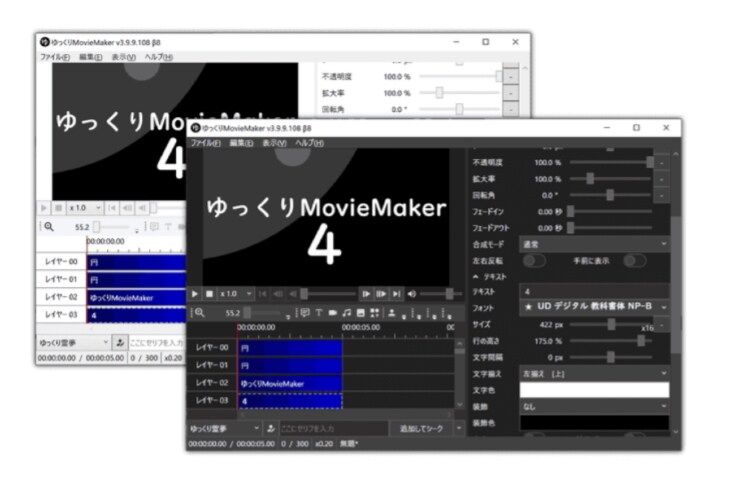Viewport: 736px width, 480px height.
Task: Select the 円 clip on レイヤー 00 in dark window
Action: coord(291,348)
